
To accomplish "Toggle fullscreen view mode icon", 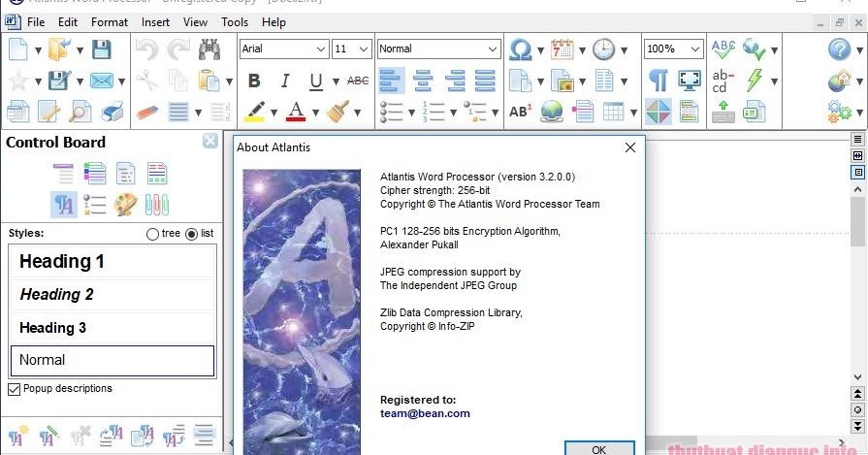I will 690,81.
